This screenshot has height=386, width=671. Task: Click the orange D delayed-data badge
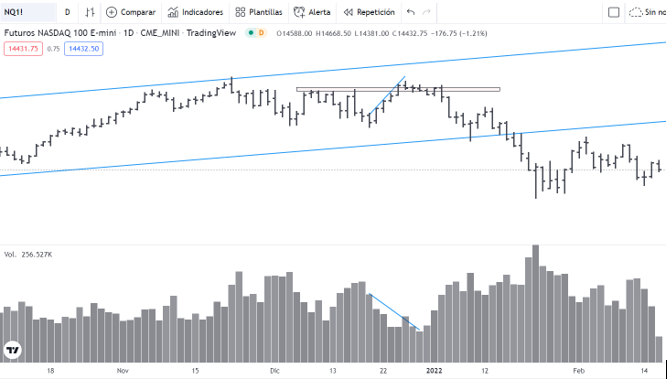(261, 33)
